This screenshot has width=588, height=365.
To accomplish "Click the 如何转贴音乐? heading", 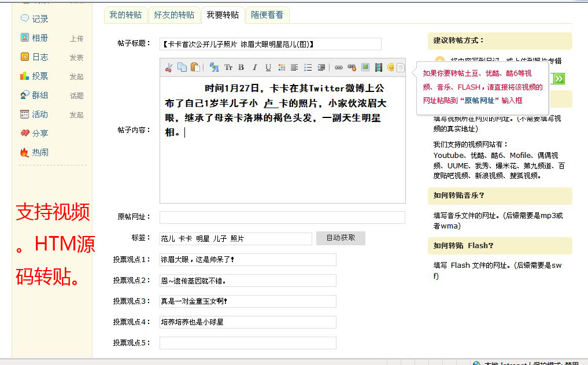I will tap(459, 196).
